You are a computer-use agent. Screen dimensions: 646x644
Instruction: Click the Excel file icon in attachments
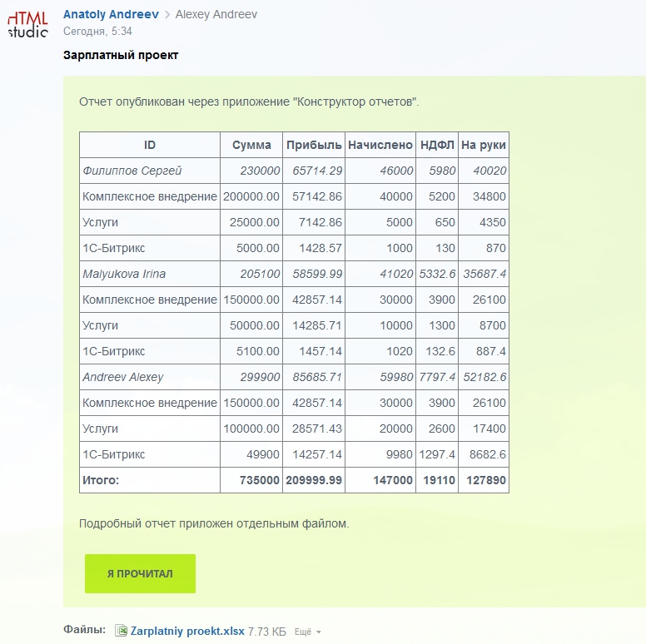121,631
